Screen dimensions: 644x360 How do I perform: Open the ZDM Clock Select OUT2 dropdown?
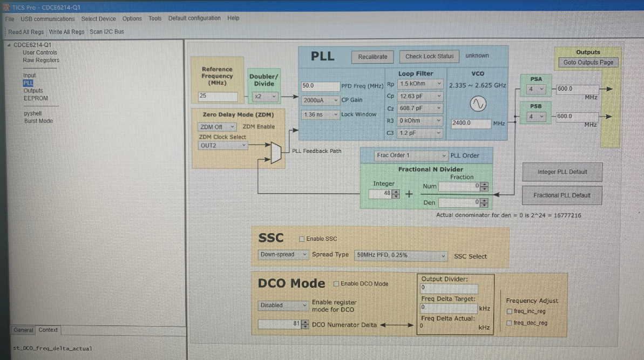(223, 145)
